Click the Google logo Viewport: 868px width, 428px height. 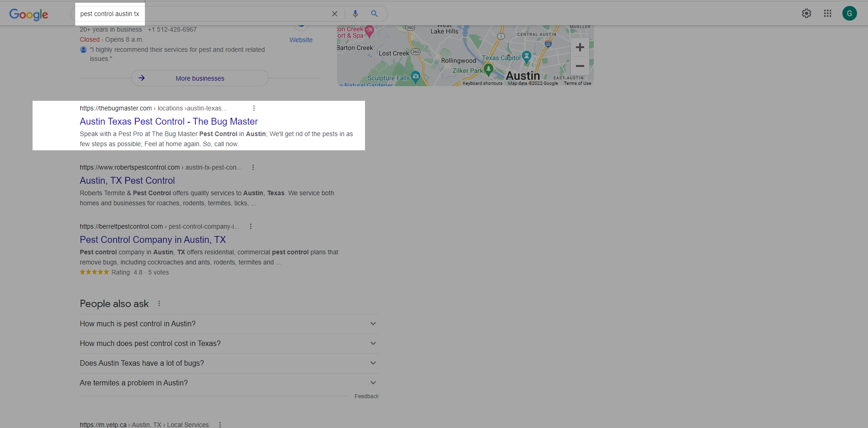tap(28, 14)
